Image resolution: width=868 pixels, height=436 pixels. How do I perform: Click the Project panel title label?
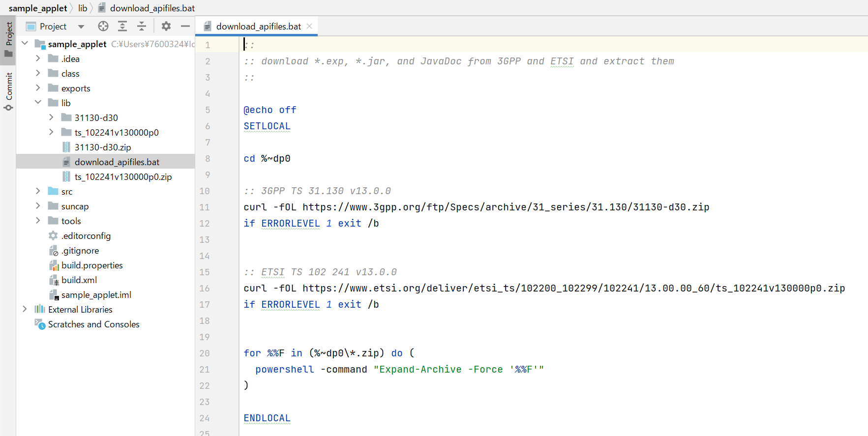tap(53, 26)
